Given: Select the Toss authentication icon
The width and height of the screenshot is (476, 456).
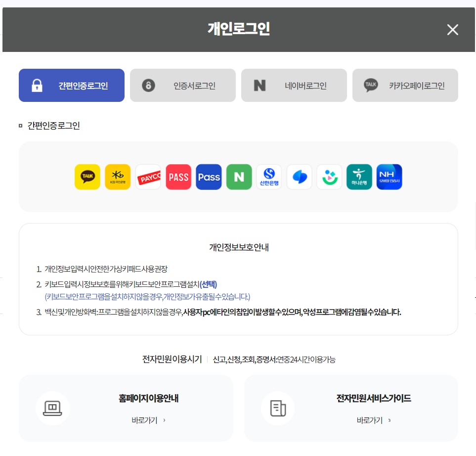Looking at the screenshot, I should (x=299, y=177).
